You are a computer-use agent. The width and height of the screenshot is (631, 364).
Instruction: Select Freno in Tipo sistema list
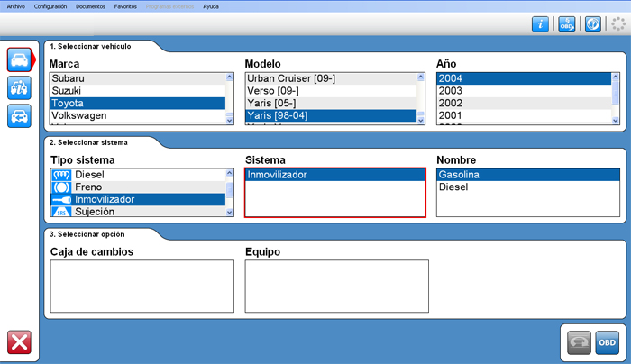pyautogui.click(x=138, y=187)
